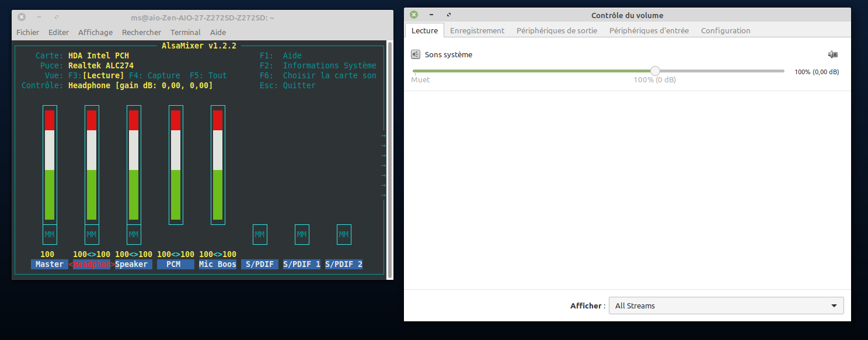868x340 pixels.
Task: Toggle the S/PDIF 1 mute box
Action: (302, 234)
